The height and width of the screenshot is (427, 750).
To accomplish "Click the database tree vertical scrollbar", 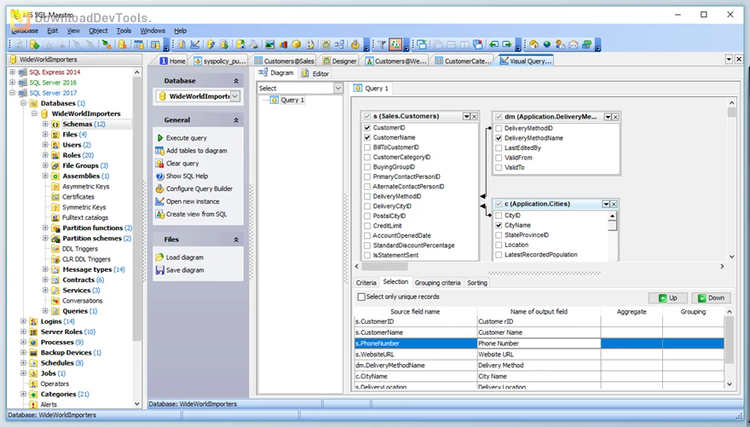I will (x=137, y=208).
